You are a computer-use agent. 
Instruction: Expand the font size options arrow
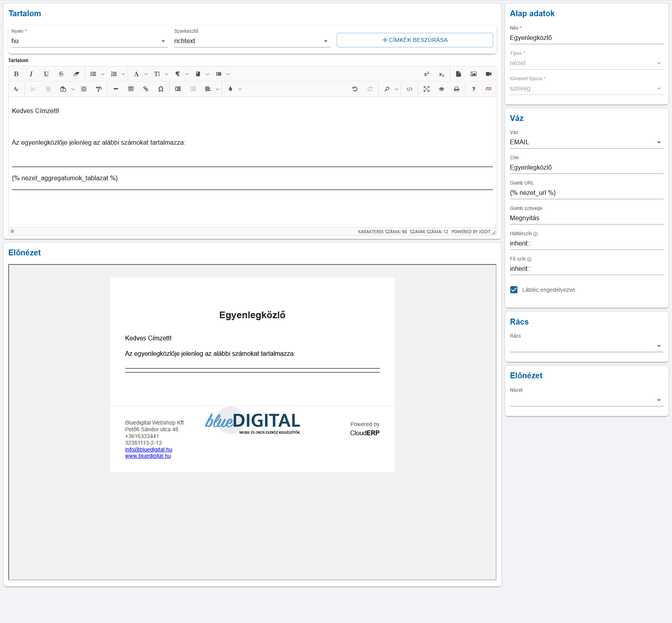pyautogui.click(x=166, y=74)
